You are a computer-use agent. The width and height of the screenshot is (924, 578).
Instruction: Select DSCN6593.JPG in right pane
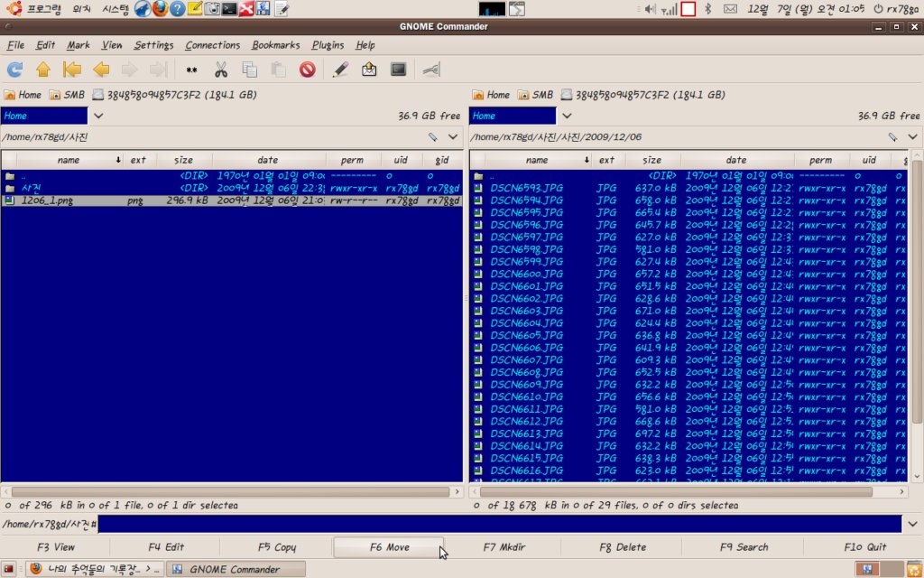pos(688,188)
